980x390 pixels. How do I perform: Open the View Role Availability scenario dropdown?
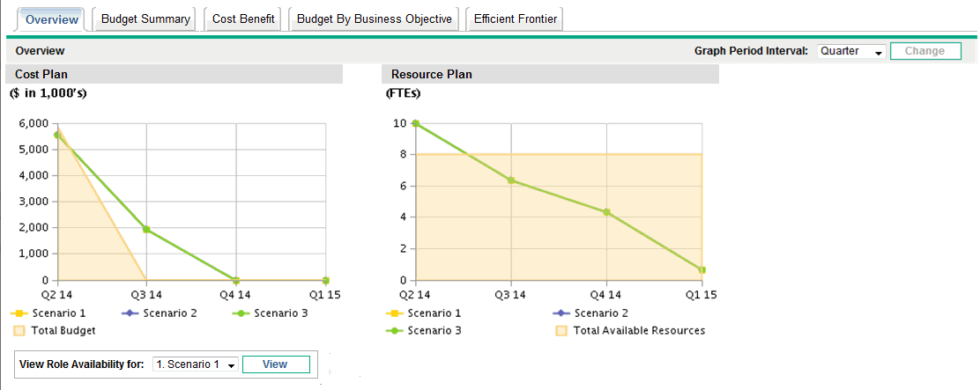pyautogui.click(x=194, y=364)
